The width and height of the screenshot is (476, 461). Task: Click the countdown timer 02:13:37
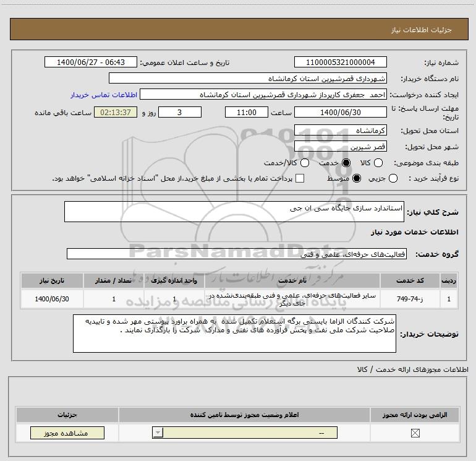pos(116,112)
